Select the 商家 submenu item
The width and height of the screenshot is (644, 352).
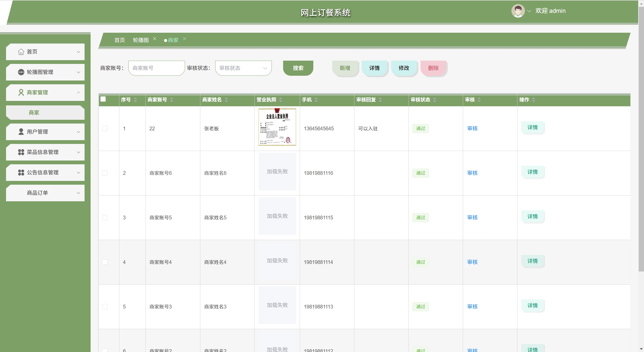pos(34,113)
